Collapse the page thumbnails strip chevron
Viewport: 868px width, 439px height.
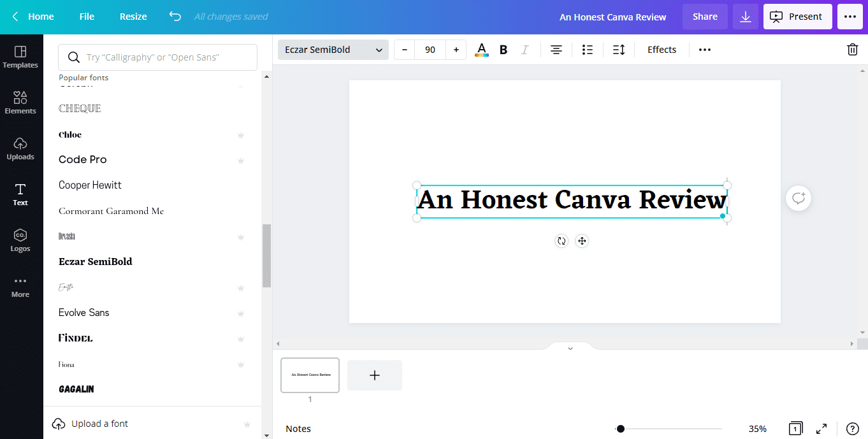pos(570,348)
